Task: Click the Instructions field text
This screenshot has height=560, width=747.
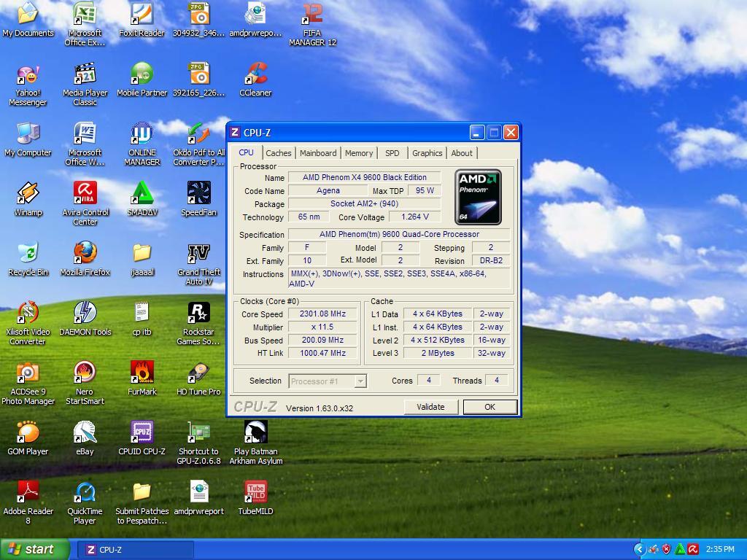Action: coord(399,279)
